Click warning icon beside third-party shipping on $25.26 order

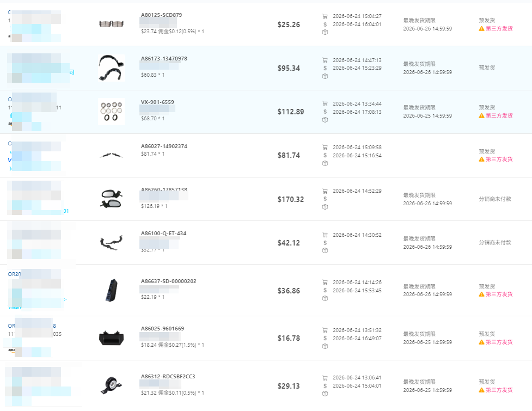tap(481, 29)
